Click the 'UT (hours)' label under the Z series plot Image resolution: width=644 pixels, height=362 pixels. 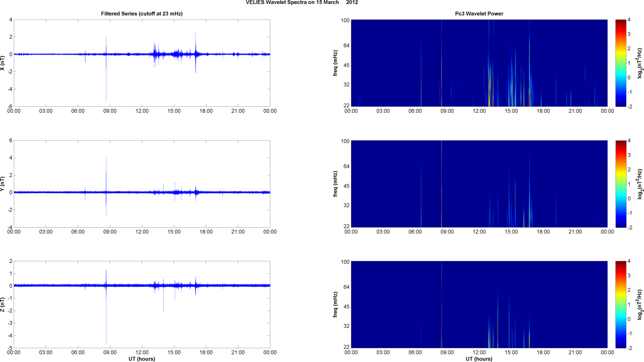pyautogui.click(x=142, y=359)
